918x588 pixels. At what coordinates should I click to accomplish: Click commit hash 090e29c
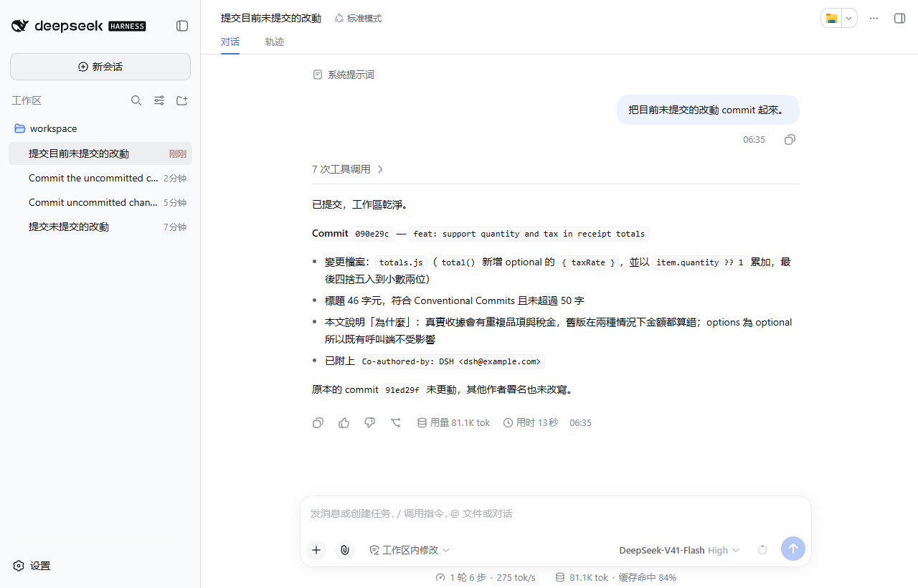coord(372,234)
